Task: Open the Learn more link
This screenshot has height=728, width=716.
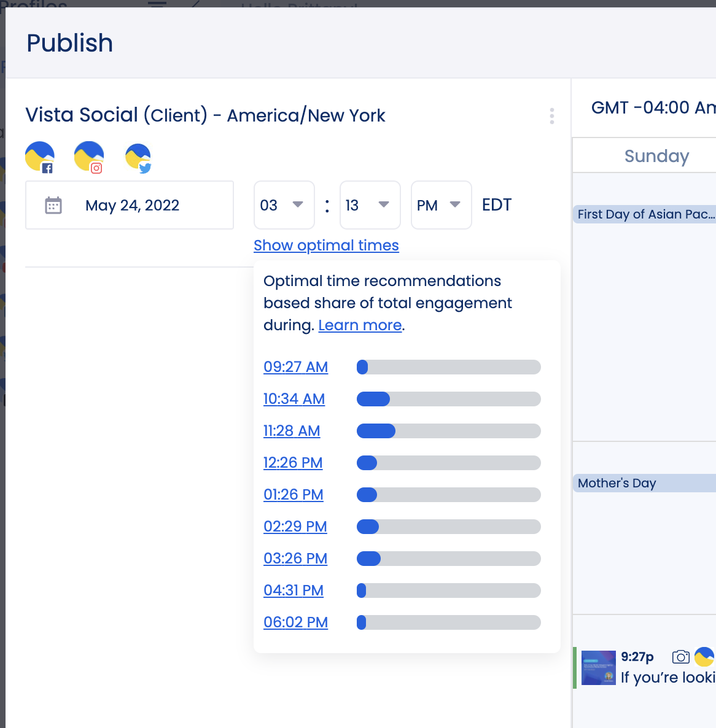Action: (360, 325)
